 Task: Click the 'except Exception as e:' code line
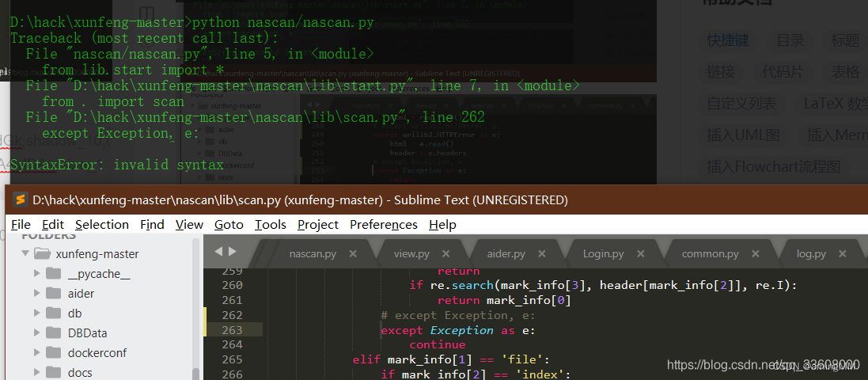(x=458, y=330)
